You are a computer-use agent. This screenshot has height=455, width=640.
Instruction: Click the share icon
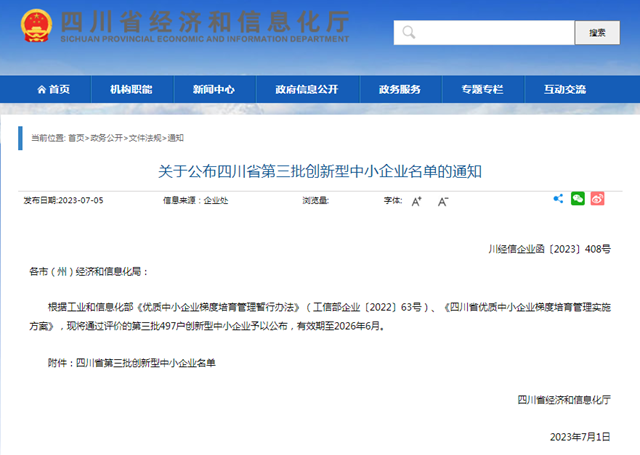(x=558, y=199)
